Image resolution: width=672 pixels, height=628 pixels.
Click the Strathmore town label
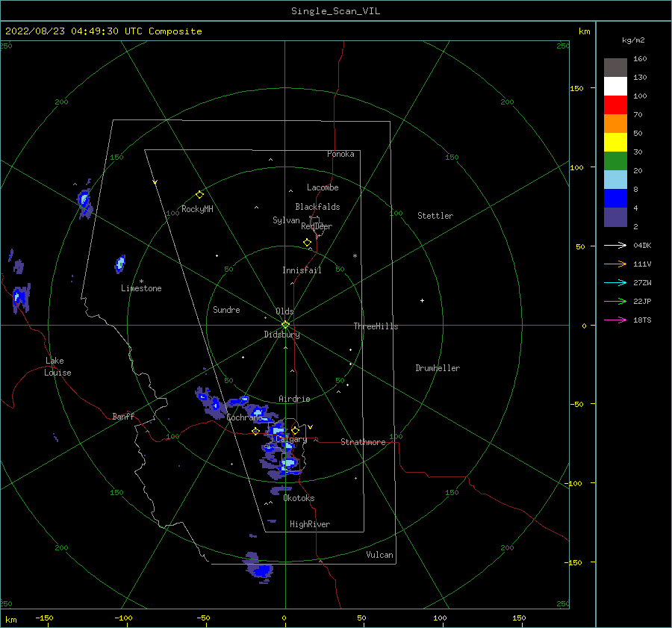(363, 442)
